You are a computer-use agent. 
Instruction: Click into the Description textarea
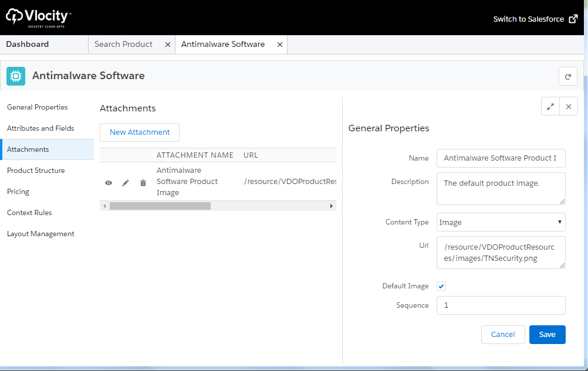[x=501, y=189]
